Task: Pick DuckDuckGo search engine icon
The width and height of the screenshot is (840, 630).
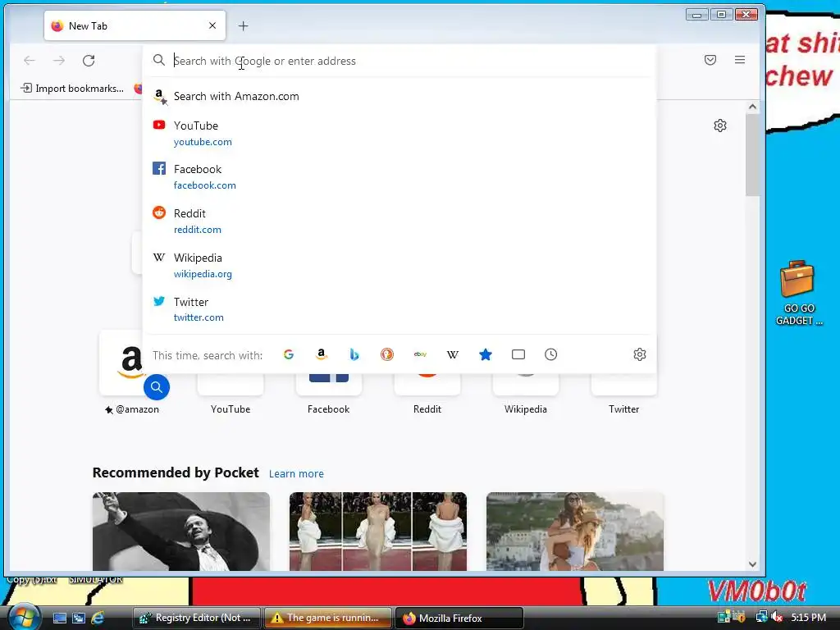Action: click(387, 354)
